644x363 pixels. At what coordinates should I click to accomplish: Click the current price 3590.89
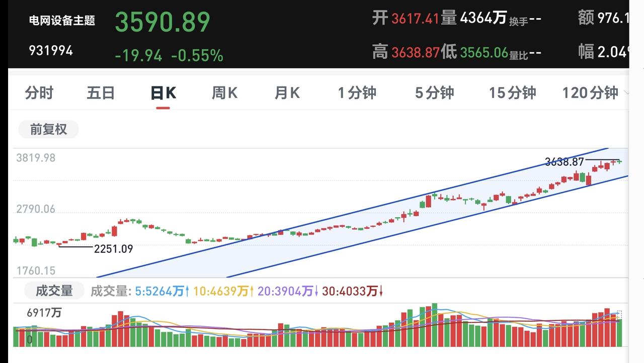pos(163,22)
